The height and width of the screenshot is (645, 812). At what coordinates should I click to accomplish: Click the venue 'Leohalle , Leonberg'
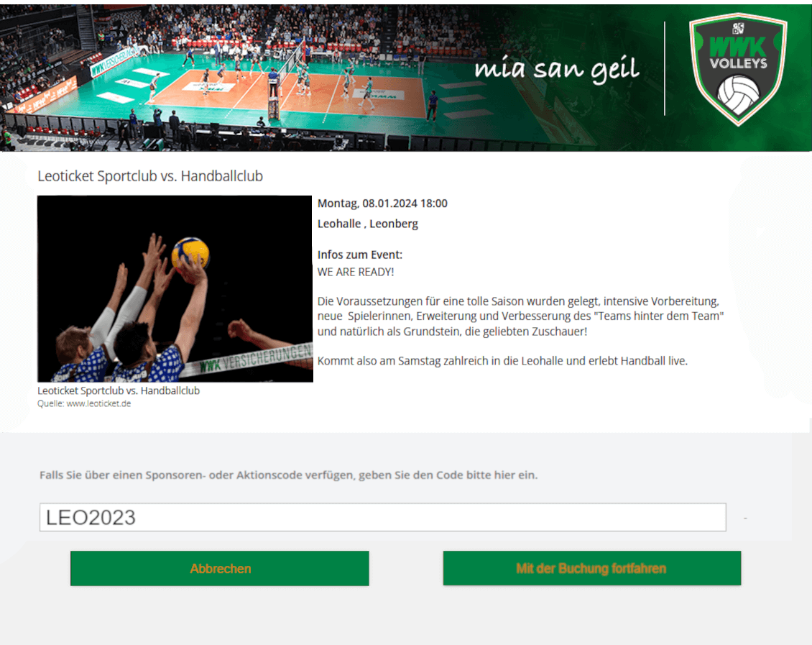(368, 224)
